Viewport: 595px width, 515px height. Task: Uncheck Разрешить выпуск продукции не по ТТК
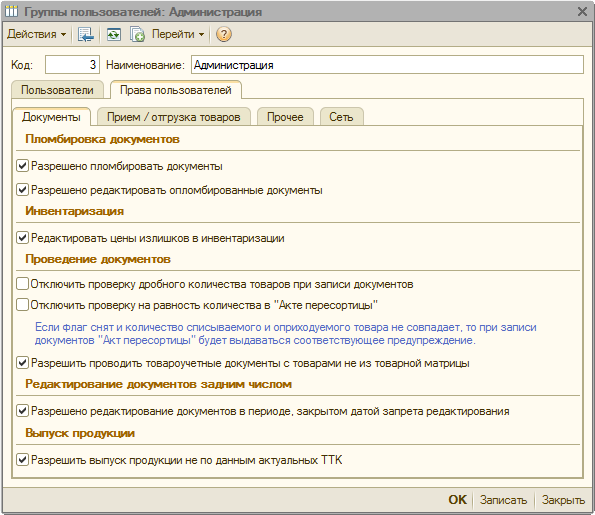(22, 460)
